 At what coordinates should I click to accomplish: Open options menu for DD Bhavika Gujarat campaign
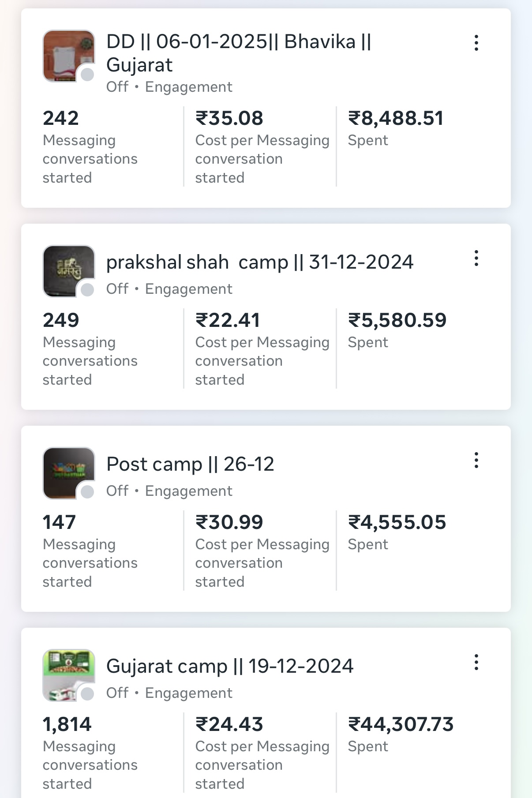click(x=476, y=43)
